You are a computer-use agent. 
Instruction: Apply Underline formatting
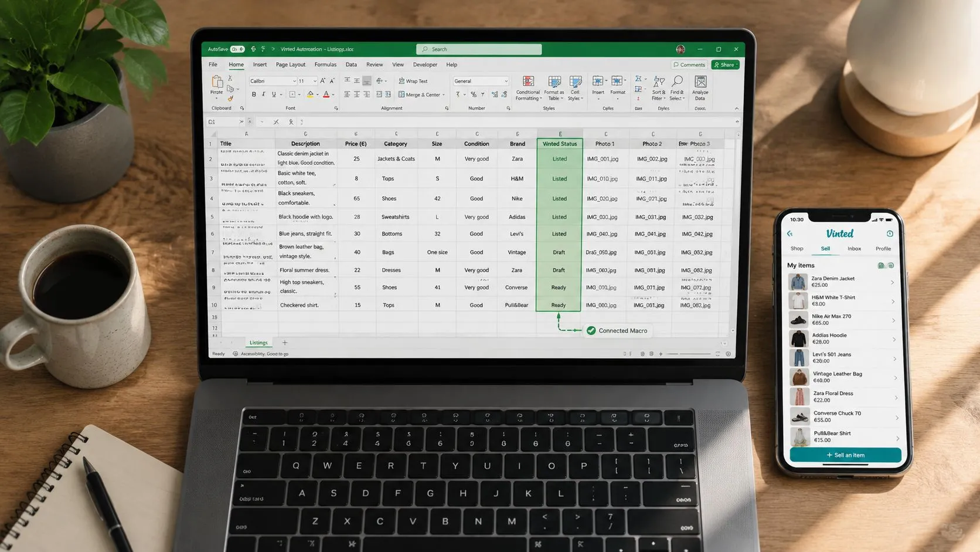tap(273, 94)
